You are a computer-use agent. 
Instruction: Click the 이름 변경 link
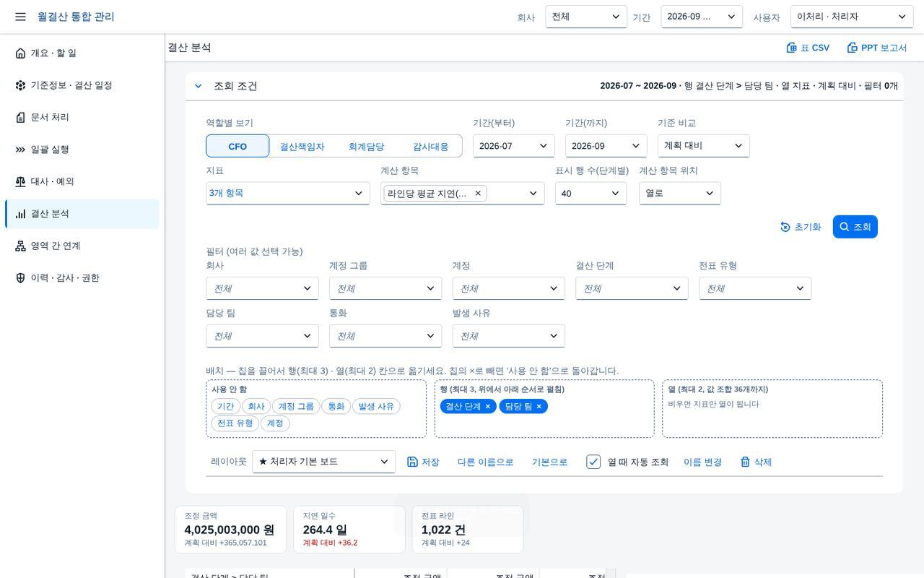point(703,462)
